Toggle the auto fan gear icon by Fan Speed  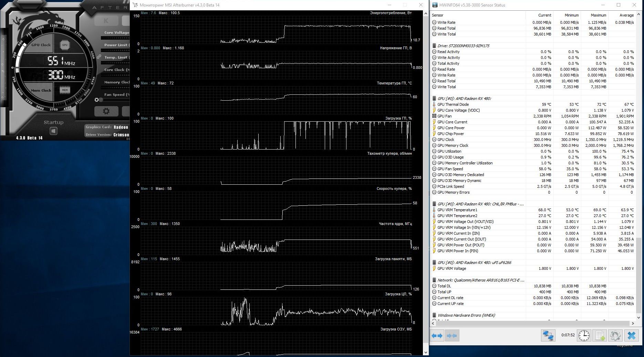(97, 100)
